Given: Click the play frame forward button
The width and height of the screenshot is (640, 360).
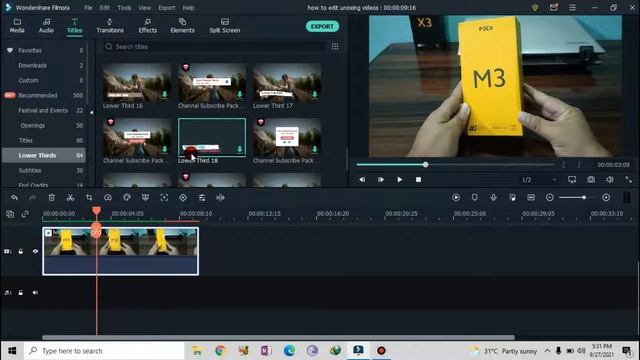Looking at the screenshot, I should pyautogui.click(x=380, y=180).
